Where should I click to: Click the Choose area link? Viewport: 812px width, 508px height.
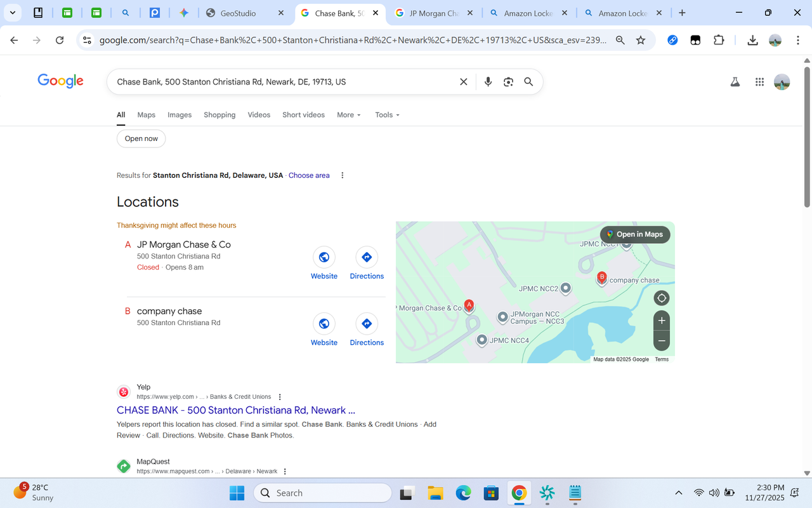tap(309, 175)
